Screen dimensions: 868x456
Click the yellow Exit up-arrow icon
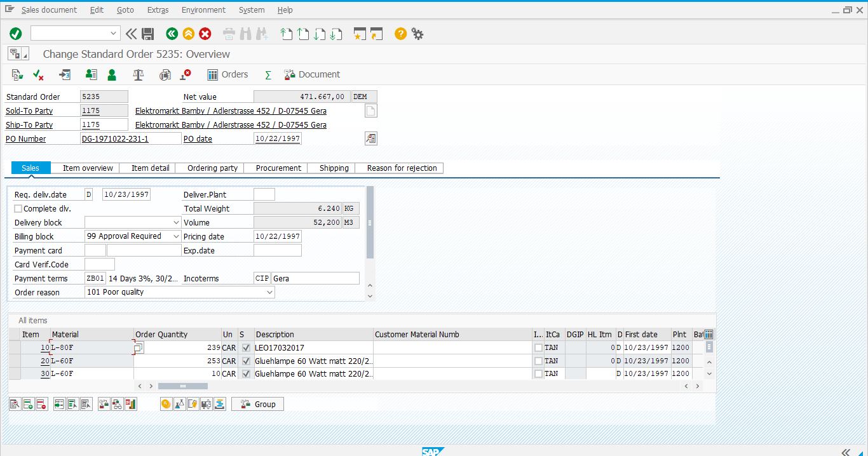tap(188, 34)
